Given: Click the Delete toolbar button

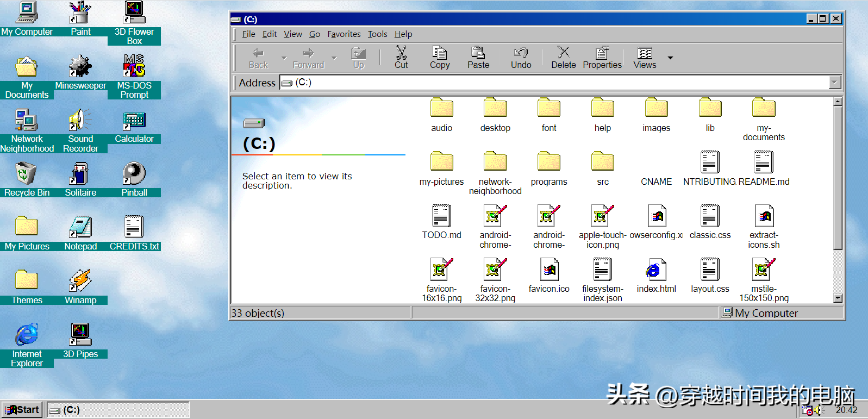Looking at the screenshot, I should pos(564,58).
